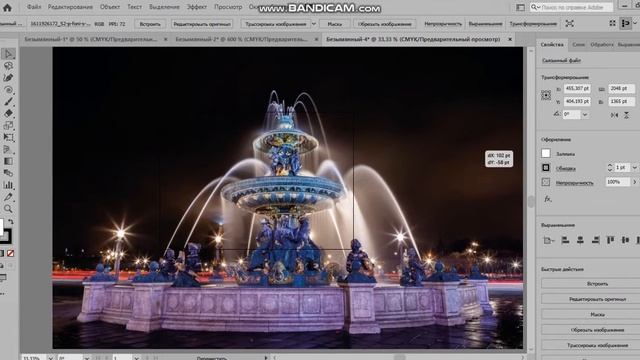Click the width input field 2048 pt

click(x=622, y=88)
